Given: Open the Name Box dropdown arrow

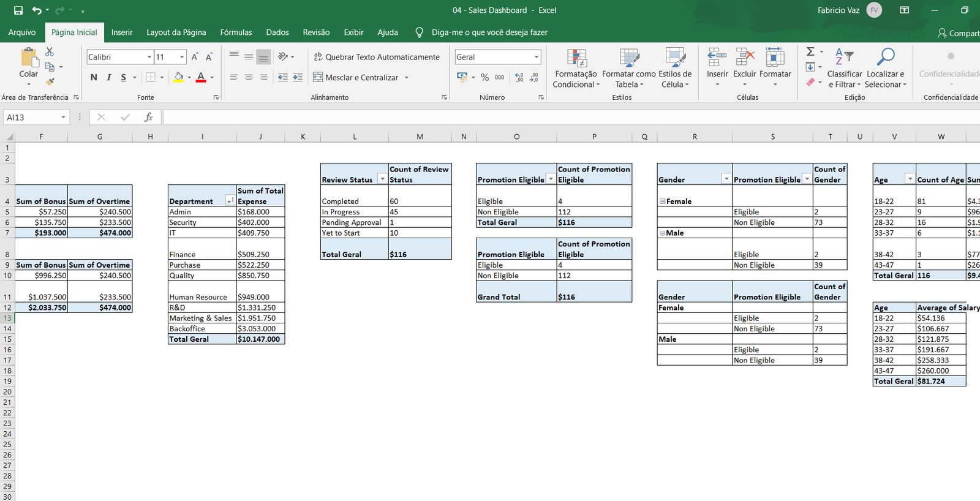Looking at the screenshot, I should [x=63, y=117].
